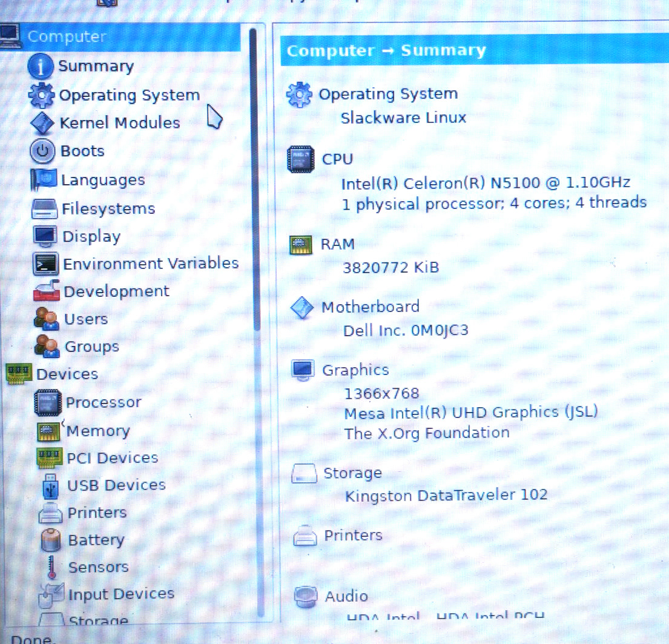This screenshot has width=669, height=644.
Task: Open the Summary entry in sidebar
Action: [96, 66]
